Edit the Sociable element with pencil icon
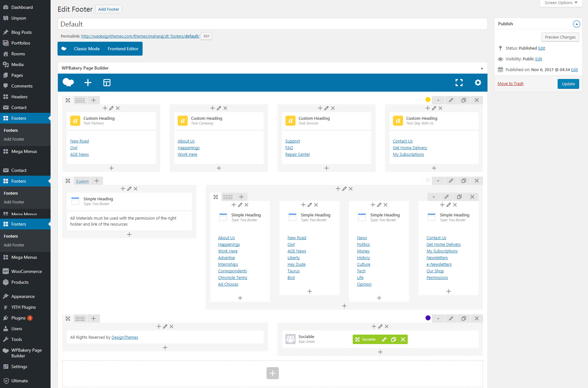This screenshot has height=388, width=588. point(384,339)
